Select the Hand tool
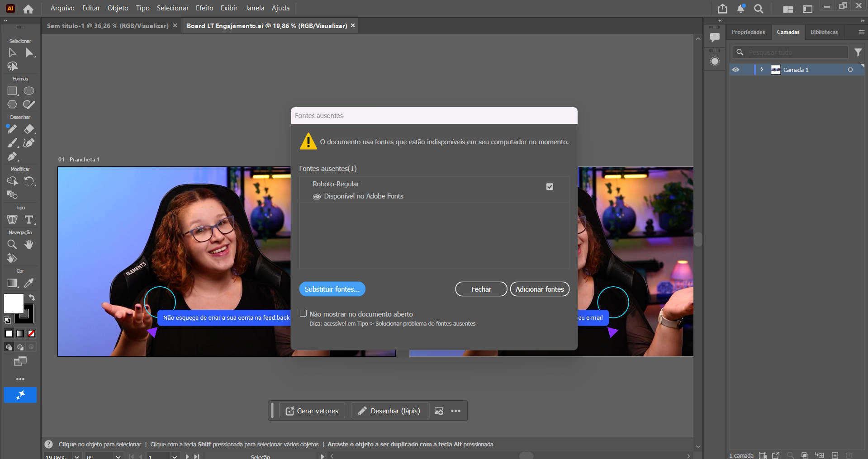The image size is (868, 459). [29, 245]
